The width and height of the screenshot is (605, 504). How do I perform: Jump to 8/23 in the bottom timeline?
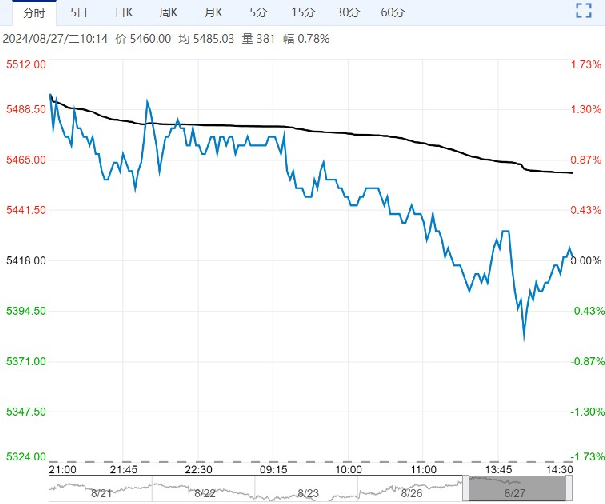point(309,489)
